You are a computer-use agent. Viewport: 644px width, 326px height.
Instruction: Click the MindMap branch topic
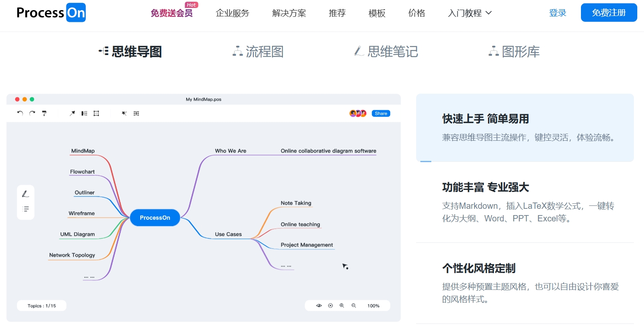[83, 151]
